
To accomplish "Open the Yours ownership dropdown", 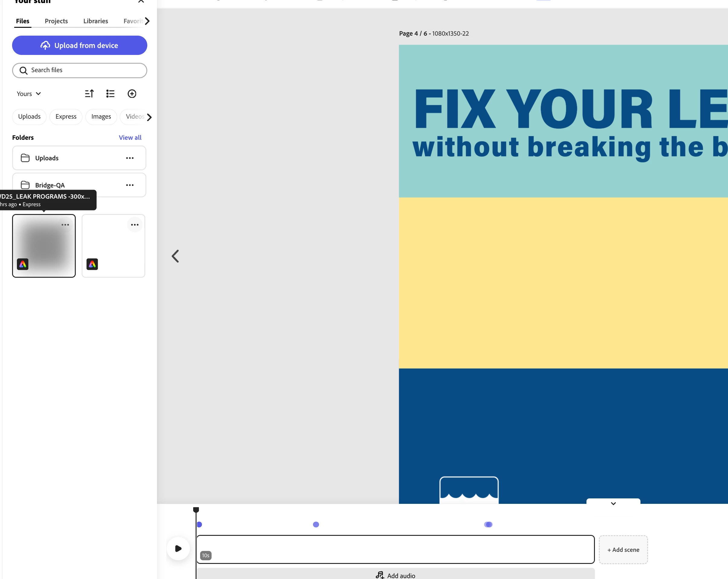I will (x=29, y=94).
